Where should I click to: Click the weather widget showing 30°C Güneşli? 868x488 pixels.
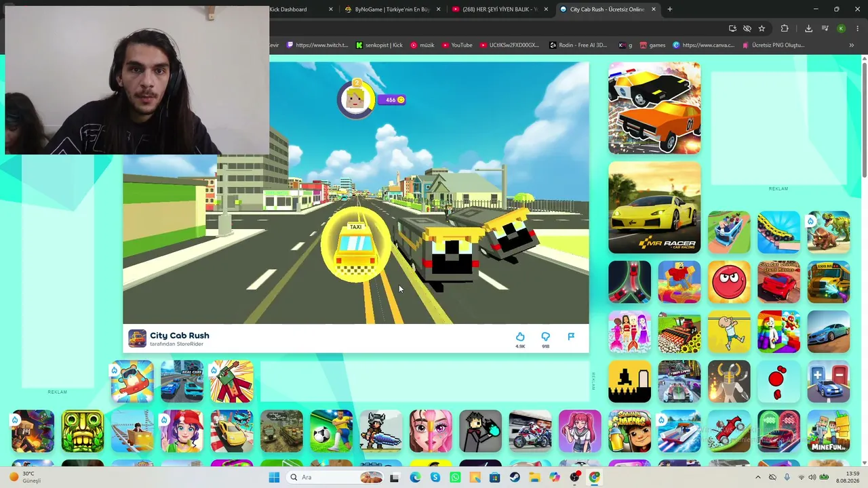(25, 477)
